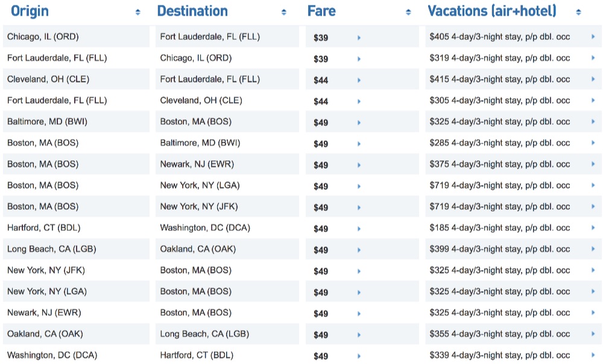Expand the arrow for the $285 vacation deal
The width and height of the screenshot is (603, 364).
click(x=593, y=143)
